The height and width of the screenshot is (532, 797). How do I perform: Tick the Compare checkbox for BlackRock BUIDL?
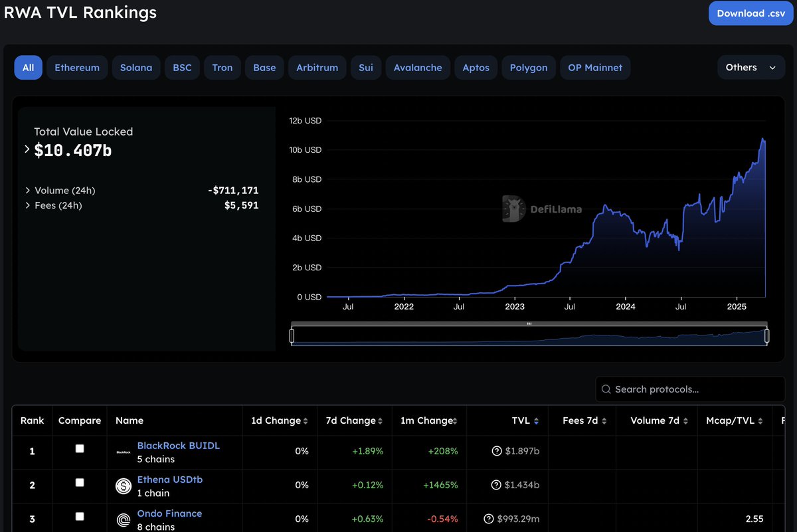80,449
